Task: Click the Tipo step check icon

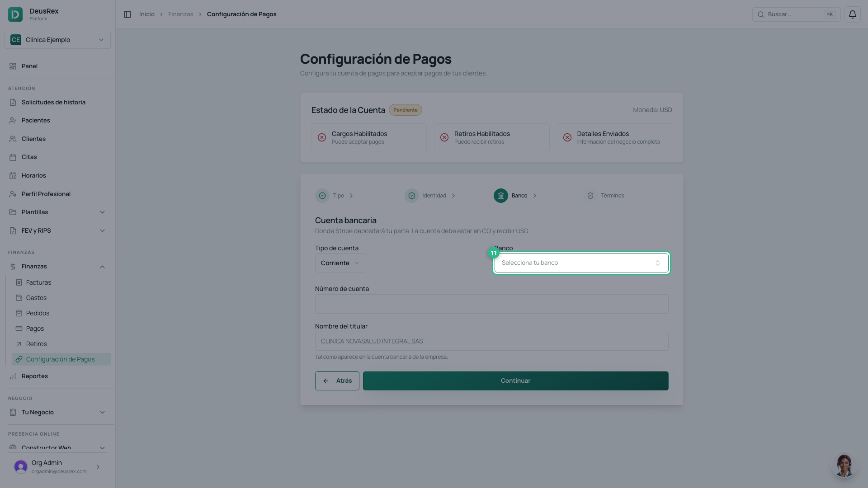Action: click(322, 196)
